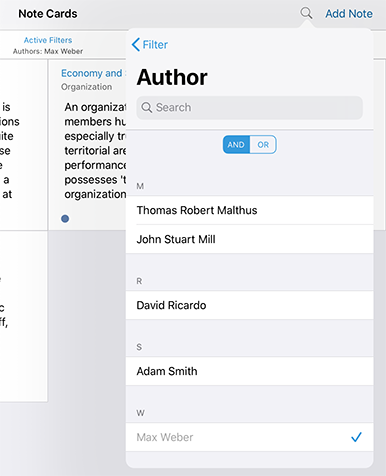Switch filter mode to OR
This screenshot has height=476, width=386.
pos(263,144)
